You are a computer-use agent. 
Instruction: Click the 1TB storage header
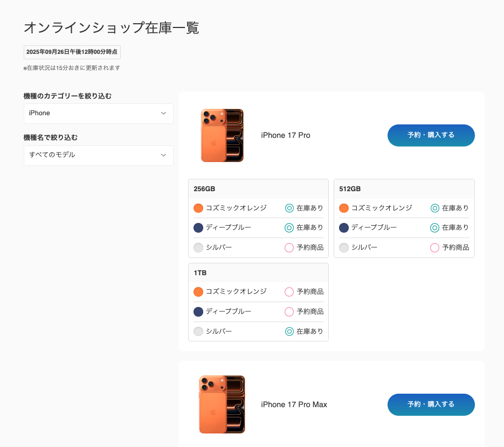258,273
